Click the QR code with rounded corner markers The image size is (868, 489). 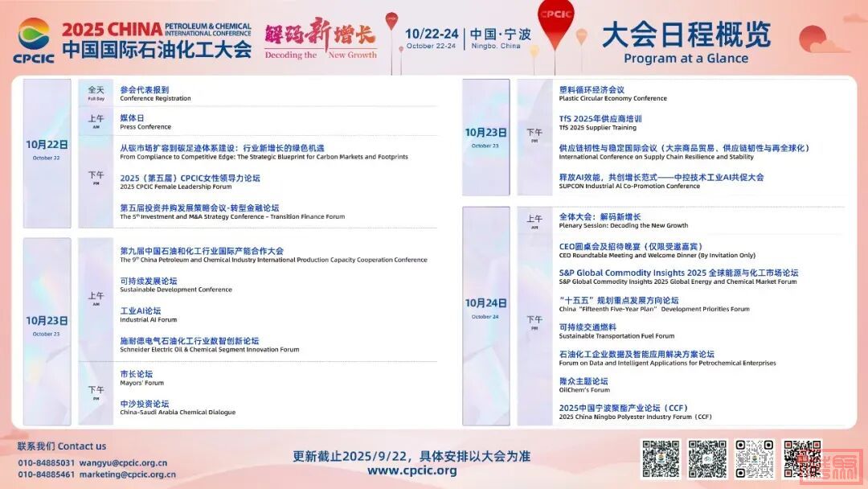(x=755, y=458)
